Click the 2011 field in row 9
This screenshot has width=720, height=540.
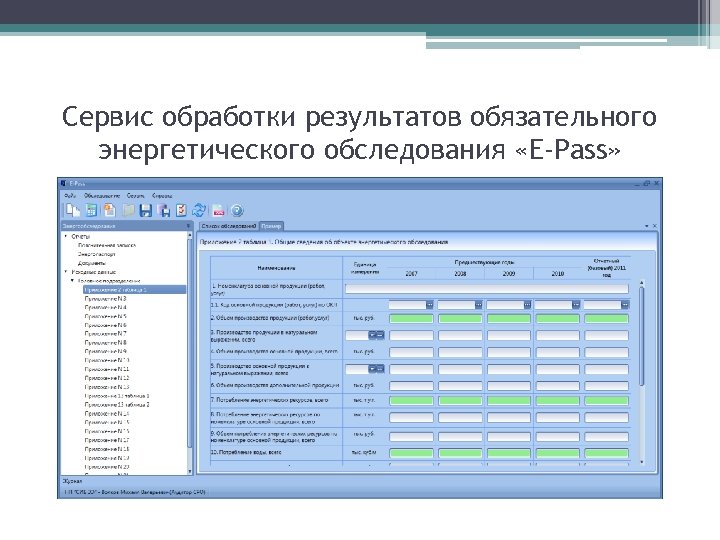[x=606, y=437]
